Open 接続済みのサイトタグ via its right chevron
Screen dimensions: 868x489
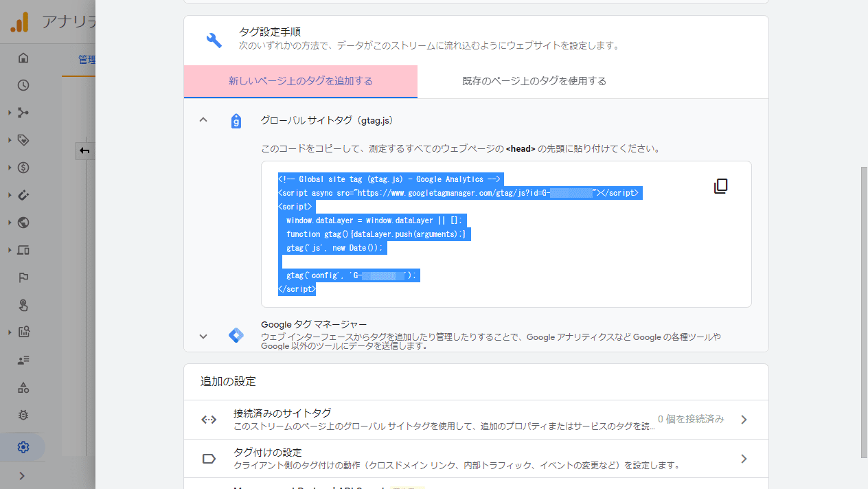pos(744,420)
